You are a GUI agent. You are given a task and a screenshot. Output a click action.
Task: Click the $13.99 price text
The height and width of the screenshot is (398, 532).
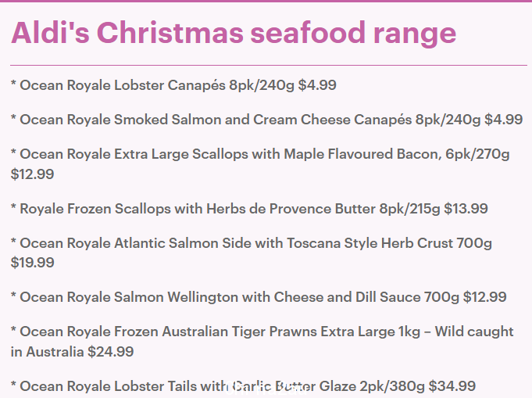click(466, 209)
